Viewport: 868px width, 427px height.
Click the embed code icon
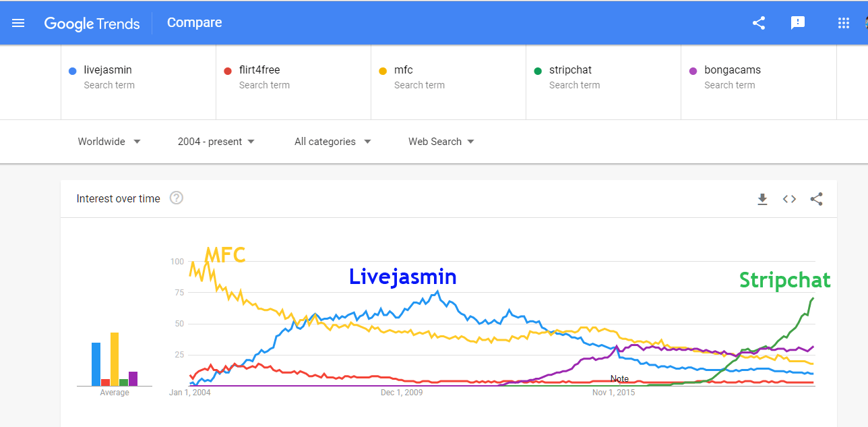pyautogui.click(x=789, y=199)
